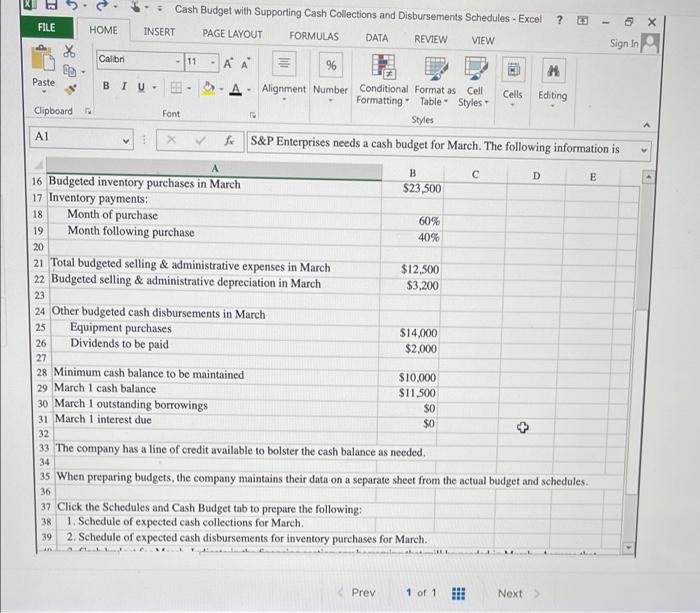Click the Copy icon
The width and height of the screenshot is (700, 613).
click(69, 71)
